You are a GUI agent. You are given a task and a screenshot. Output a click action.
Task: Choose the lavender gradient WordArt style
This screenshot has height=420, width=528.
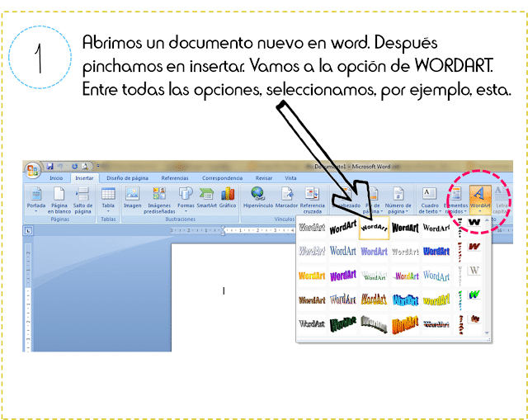(374, 252)
